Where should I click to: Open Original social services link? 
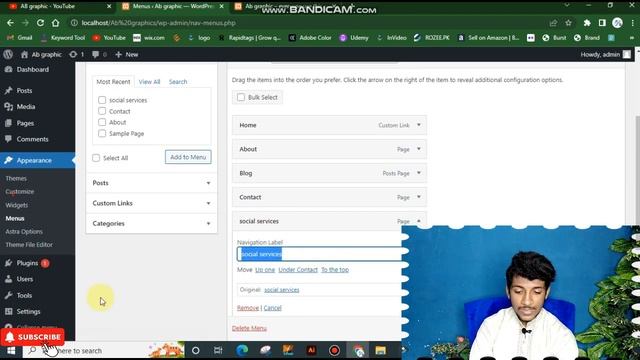click(x=282, y=290)
